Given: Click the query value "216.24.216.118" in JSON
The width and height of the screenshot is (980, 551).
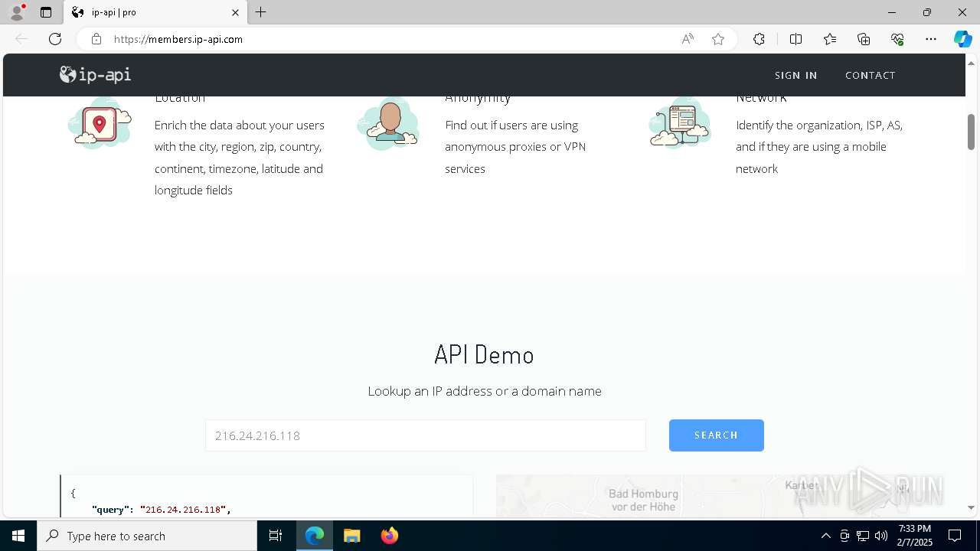Looking at the screenshot, I should (x=184, y=509).
